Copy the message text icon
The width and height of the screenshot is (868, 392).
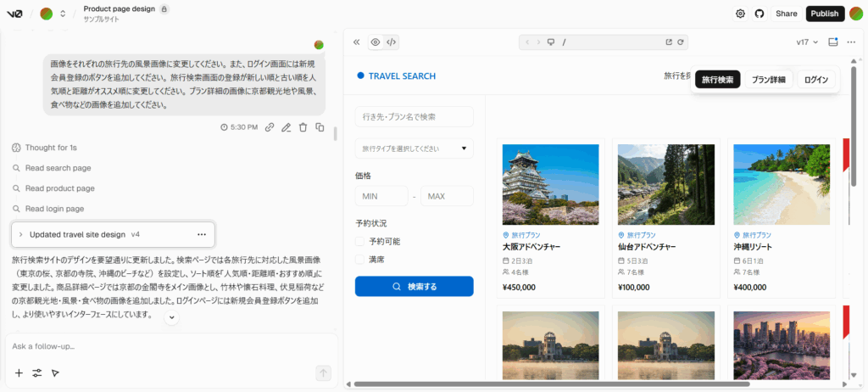coord(320,127)
